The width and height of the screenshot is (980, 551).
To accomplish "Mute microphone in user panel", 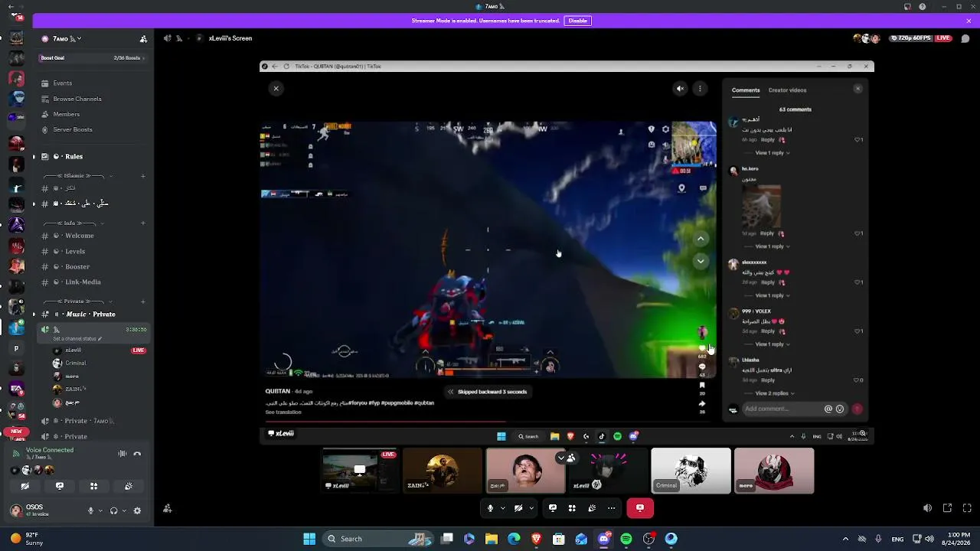I will (90, 510).
